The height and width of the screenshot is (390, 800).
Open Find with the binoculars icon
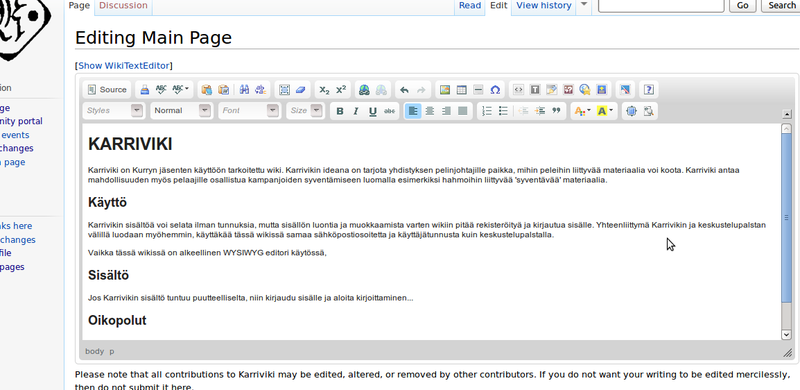coord(244,90)
